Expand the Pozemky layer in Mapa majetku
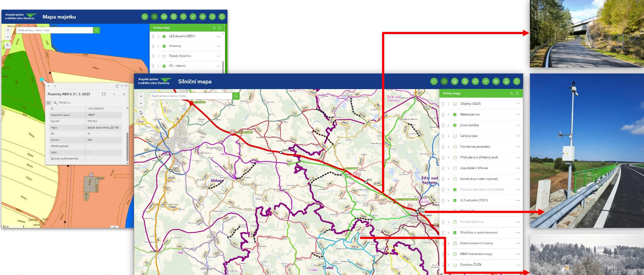644x275 pixels. click(x=158, y=46)
